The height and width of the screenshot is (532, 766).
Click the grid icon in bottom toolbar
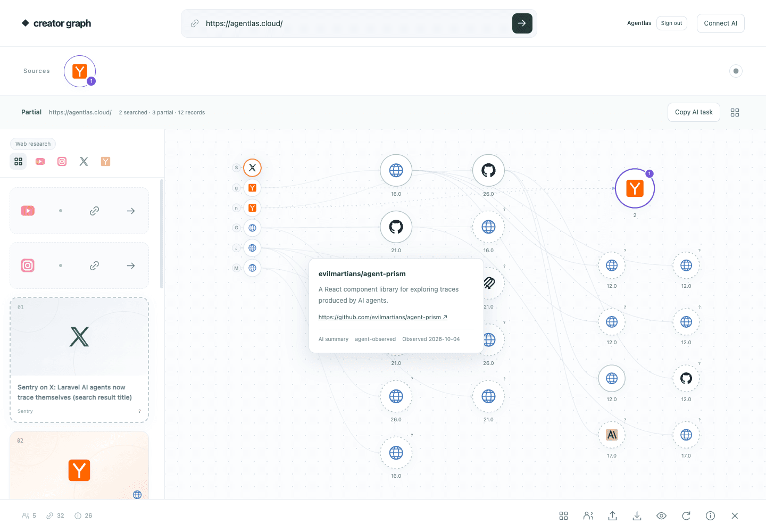click(564, 516)
